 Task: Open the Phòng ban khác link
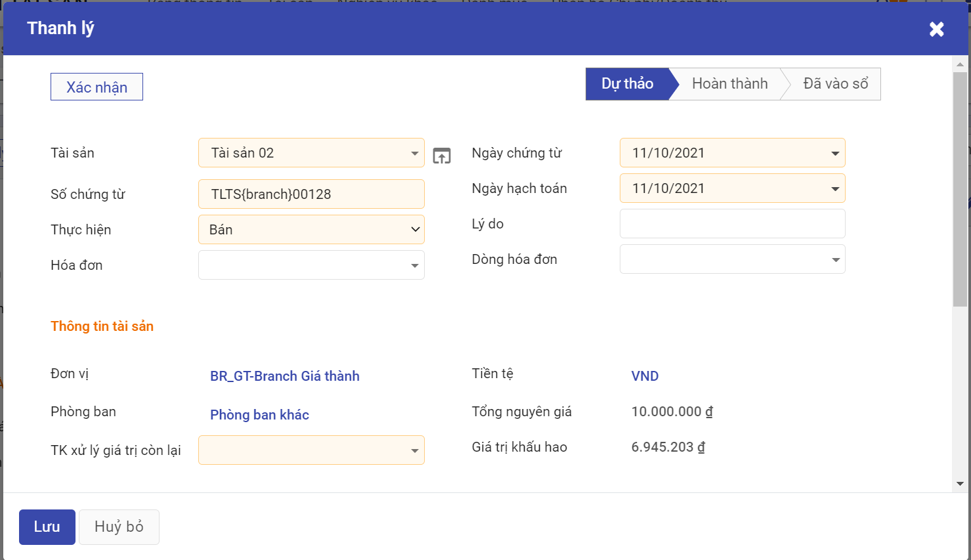(x=259, y=415)
